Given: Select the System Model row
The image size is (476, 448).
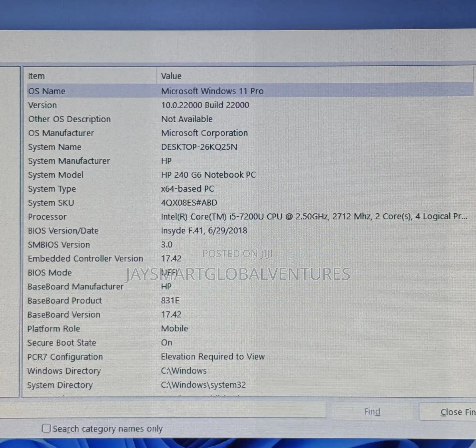Looking at the screenshot, I should coord(250,175).
